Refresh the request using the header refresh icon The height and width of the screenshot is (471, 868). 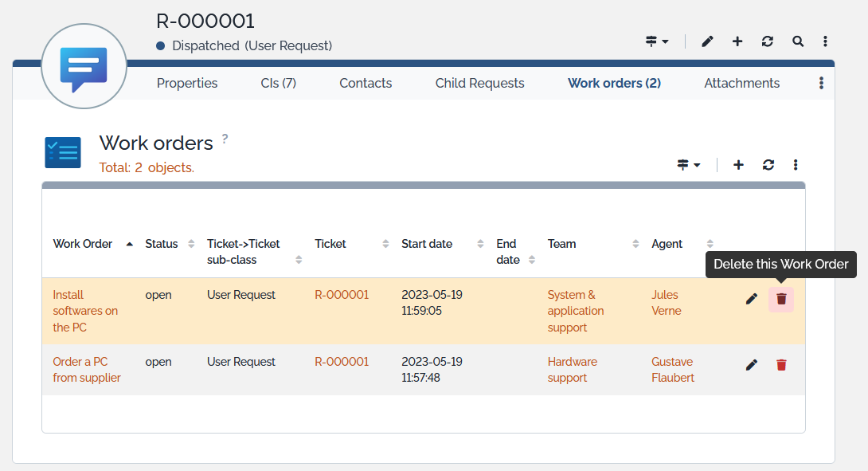pyautogui.click(x=768, y=41)
